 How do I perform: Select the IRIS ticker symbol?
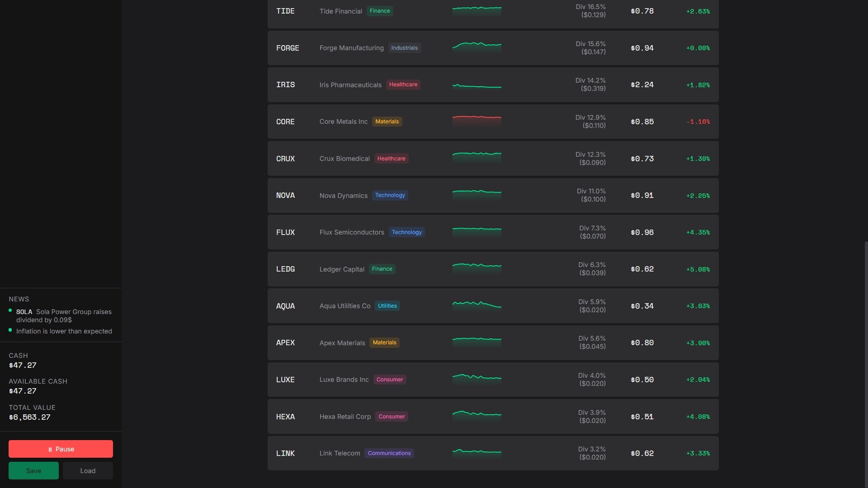[285, 85]
